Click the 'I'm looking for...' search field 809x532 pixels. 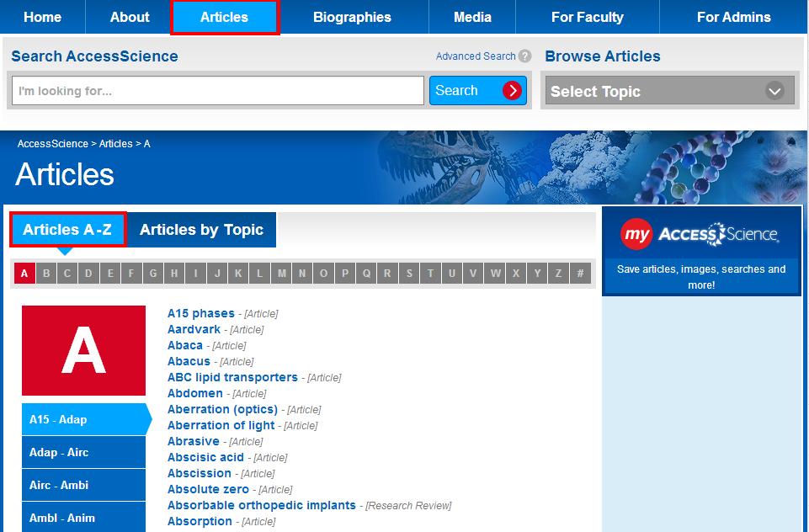(218, 91)
